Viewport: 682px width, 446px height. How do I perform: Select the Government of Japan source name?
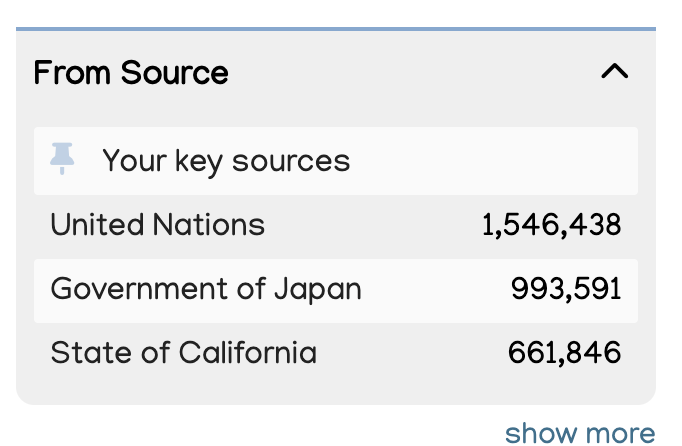tap(206, 290)
